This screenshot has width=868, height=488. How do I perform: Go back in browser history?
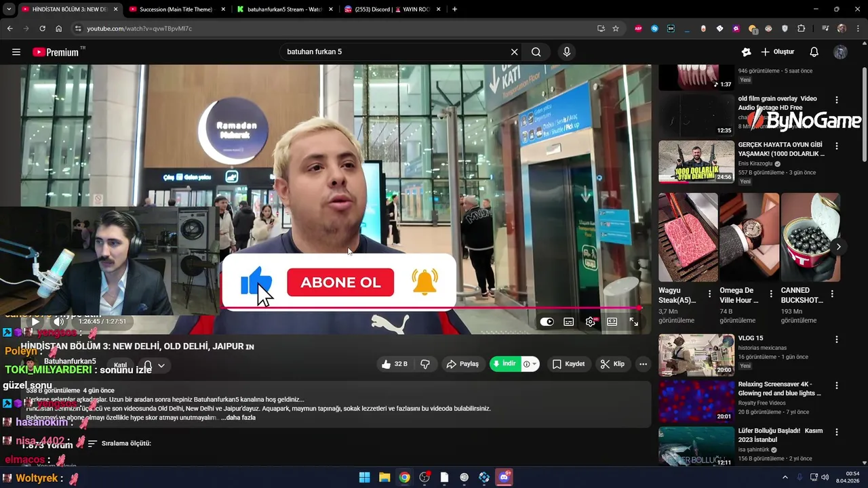[9, 28]
